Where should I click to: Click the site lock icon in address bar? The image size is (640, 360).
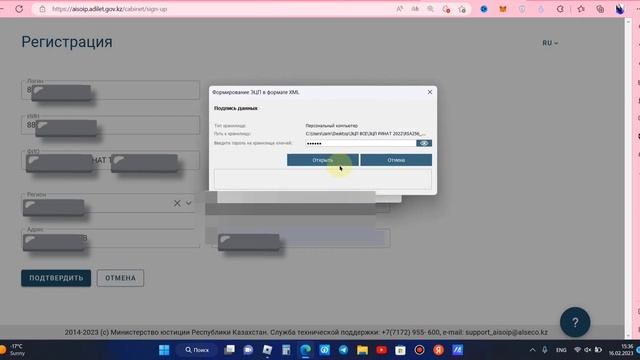coord(42,9)
